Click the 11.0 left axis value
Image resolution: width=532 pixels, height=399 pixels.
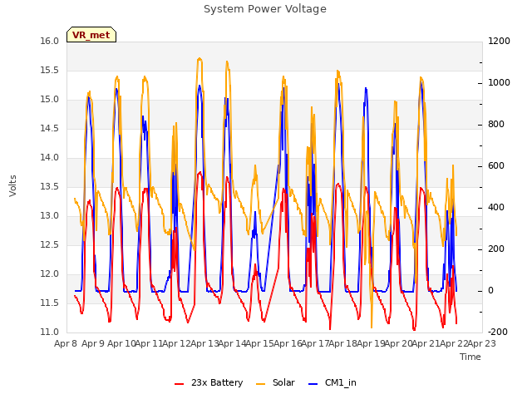point(50,332)
